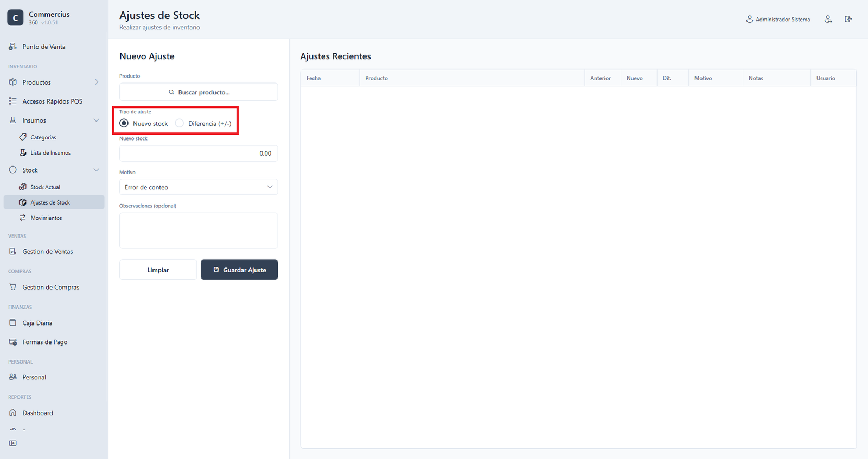Click the logout icon in top-right corner
This screenshot has height=459, width=868.
(848, 19)
